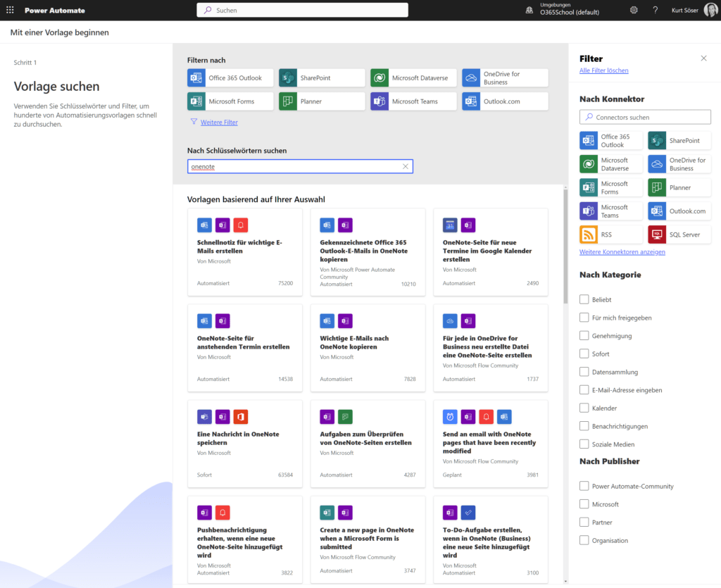
Task: Close the Filter panel
Action: pyautogui.click(x=703, y=58)
